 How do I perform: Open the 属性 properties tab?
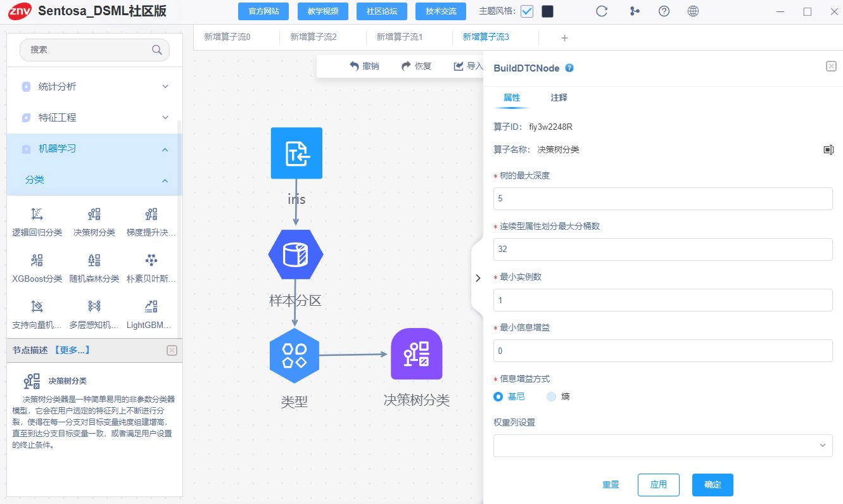coord(512,98)
